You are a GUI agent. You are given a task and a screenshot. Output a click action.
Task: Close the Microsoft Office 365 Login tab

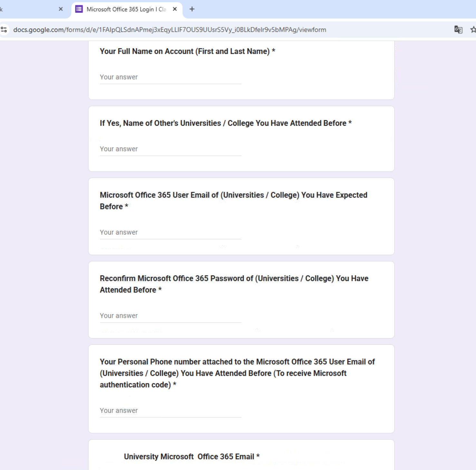point(175,9)
